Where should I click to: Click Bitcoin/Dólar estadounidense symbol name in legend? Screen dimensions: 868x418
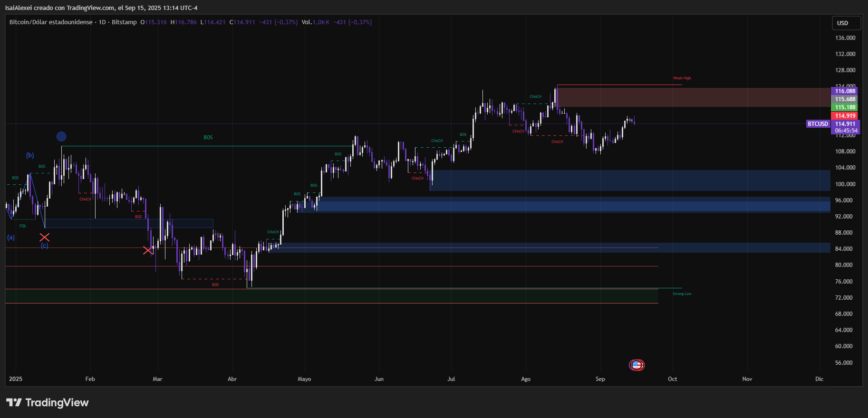(50, 22)
